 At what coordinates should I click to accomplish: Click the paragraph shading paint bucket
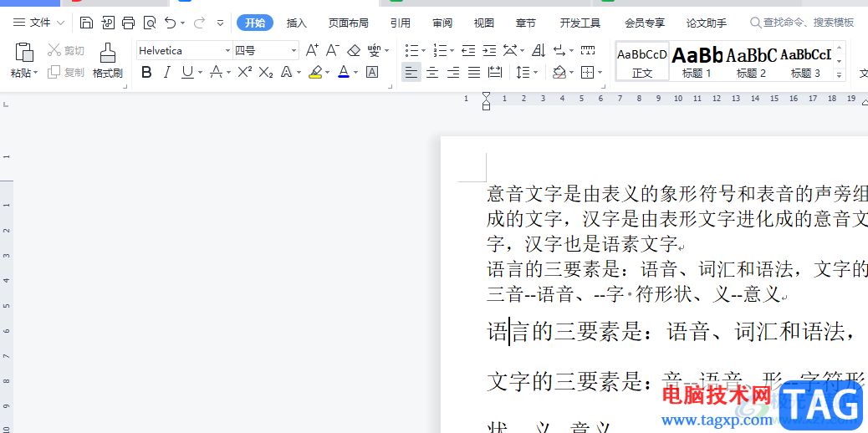coord(559,72)
